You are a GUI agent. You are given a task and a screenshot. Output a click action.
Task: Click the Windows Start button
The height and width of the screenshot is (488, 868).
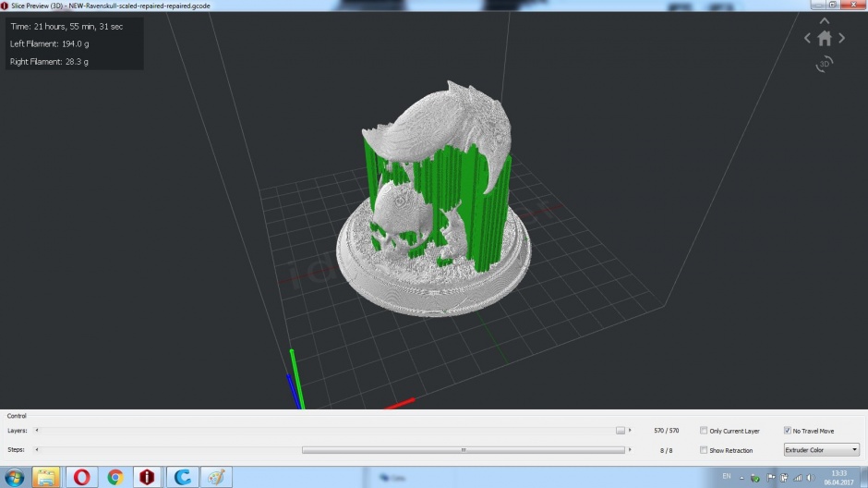coord(15,477)
